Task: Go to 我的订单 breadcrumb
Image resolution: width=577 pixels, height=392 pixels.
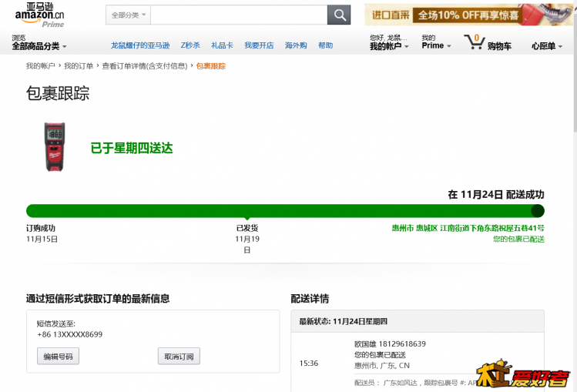Action: [79, 65]
